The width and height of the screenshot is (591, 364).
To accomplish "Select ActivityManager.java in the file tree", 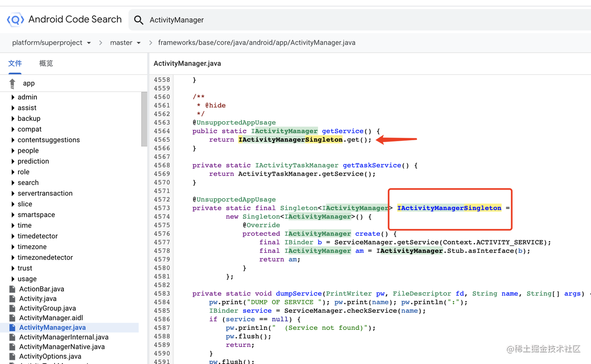I will pyautogui.click(x=53, y=328).
